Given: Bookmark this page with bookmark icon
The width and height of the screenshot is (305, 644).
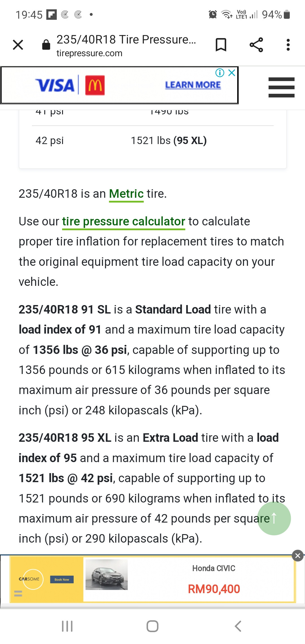Looking at the screenshot, I should (221, 45).
